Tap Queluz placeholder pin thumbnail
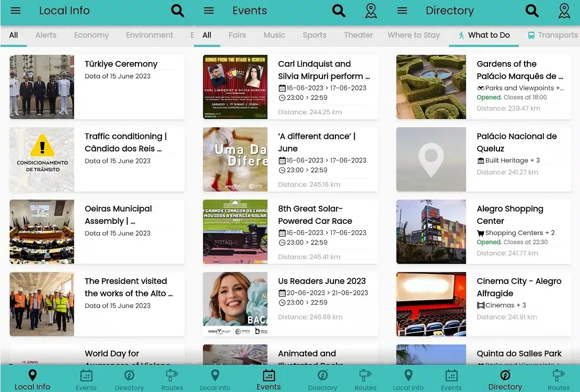This screenshot has height=392, width=580. coord(431,159)
